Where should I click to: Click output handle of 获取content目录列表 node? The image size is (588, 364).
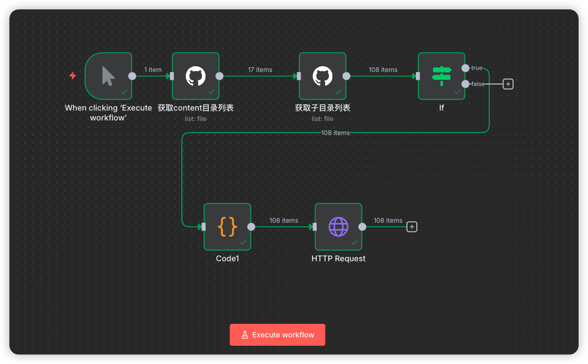(219, 76)
